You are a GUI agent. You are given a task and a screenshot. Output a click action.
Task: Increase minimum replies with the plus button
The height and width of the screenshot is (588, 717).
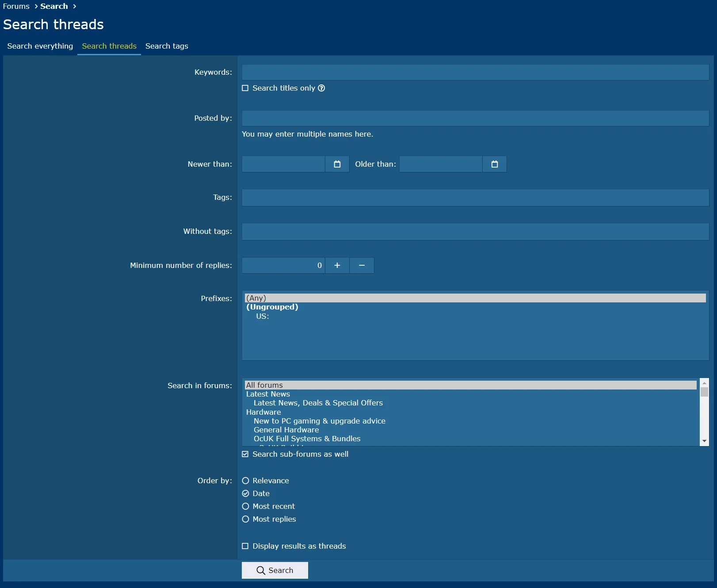pyautogui.click(x=337, y=265)
